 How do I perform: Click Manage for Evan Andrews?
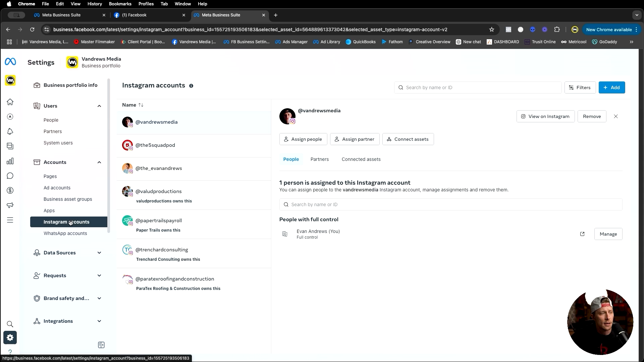click(x=608, y=234)
